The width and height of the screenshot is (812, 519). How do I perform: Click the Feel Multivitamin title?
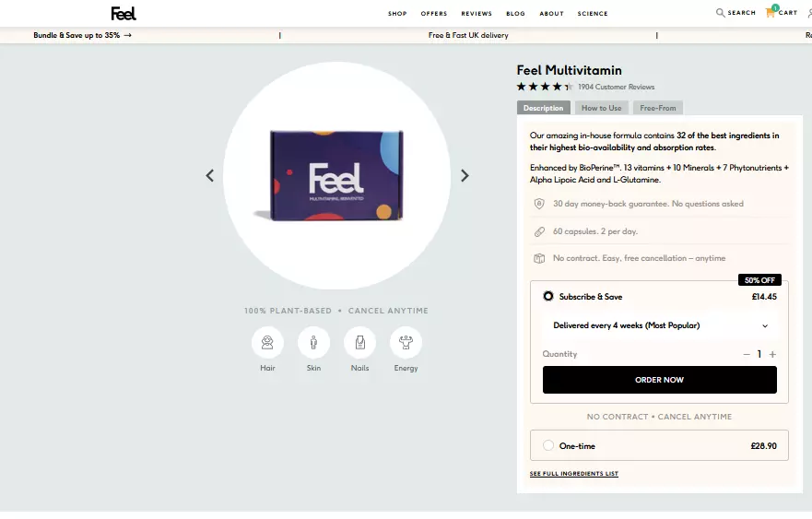(x=569, y=70)
